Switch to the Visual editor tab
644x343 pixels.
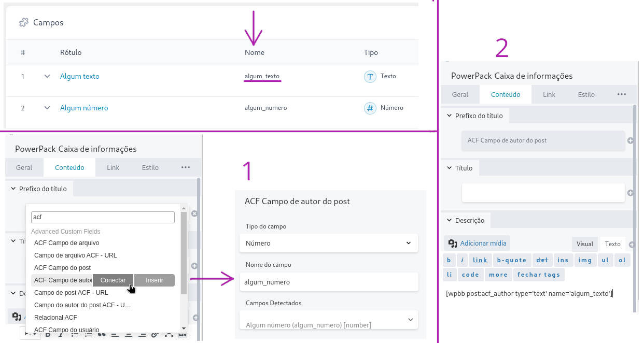pos(585,244)
